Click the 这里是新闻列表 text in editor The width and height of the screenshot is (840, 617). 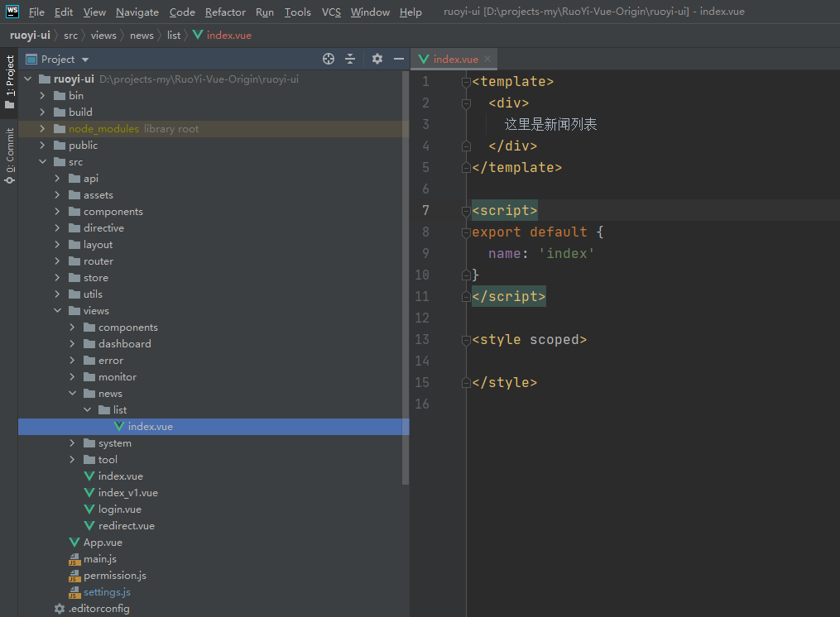(550, 124)
